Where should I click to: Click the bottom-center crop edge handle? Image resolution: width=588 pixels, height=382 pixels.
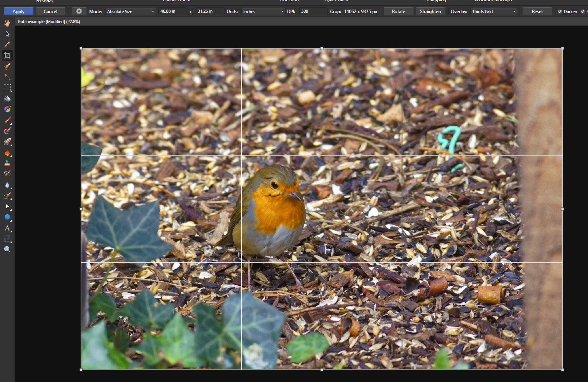322,370
